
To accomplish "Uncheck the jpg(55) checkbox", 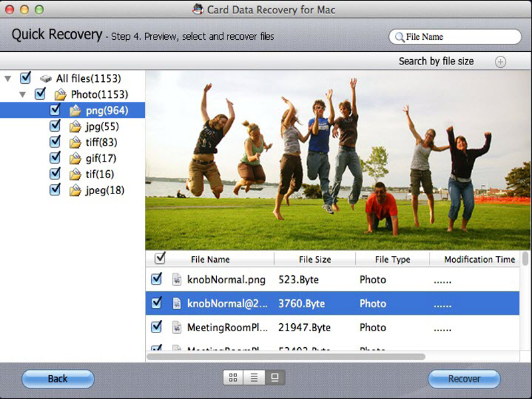I will pyautogui.click(x=56, y=126).
